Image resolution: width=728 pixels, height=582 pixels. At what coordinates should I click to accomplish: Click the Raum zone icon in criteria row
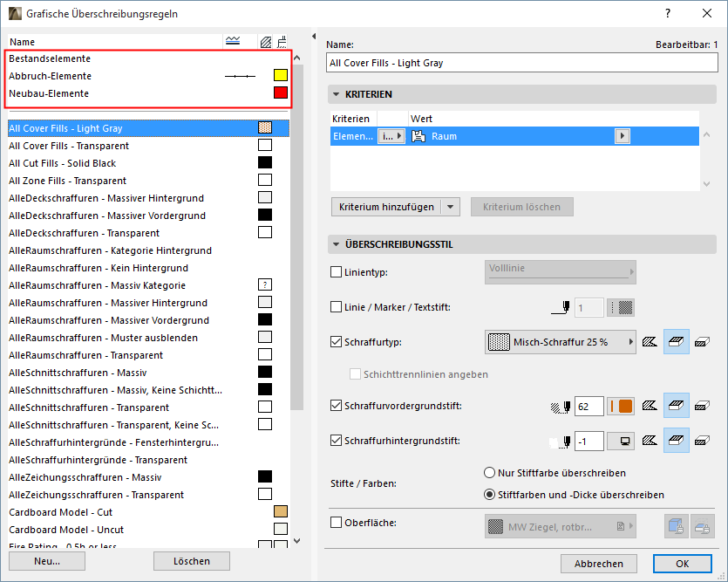point(418,136)
